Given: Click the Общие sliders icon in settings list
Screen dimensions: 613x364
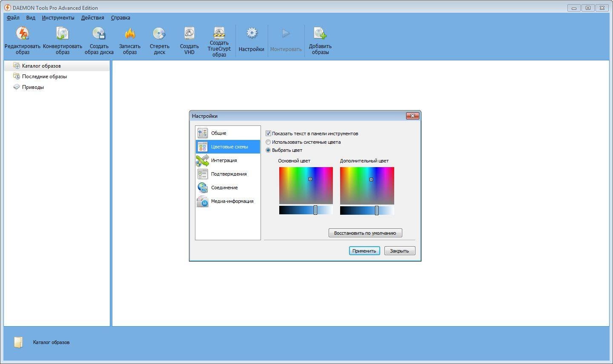Looking at the screenshot, I should (x=202, y=133).
